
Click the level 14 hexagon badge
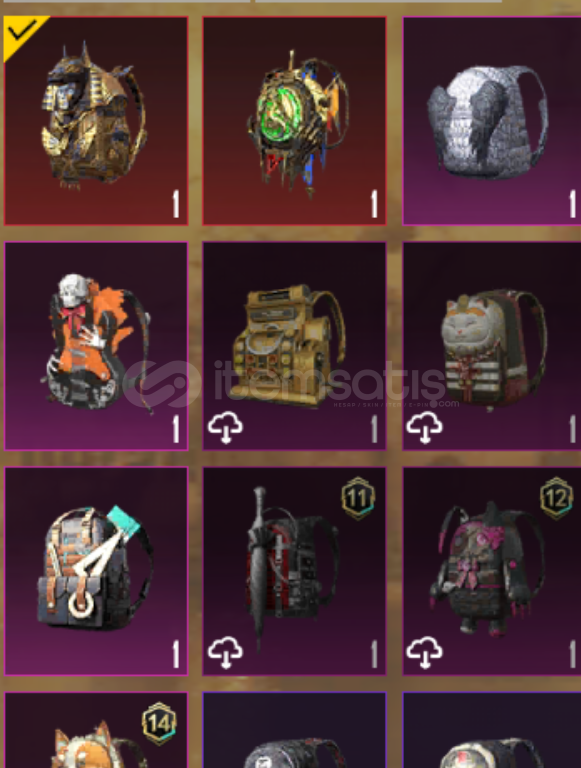(x=159, y=723)
